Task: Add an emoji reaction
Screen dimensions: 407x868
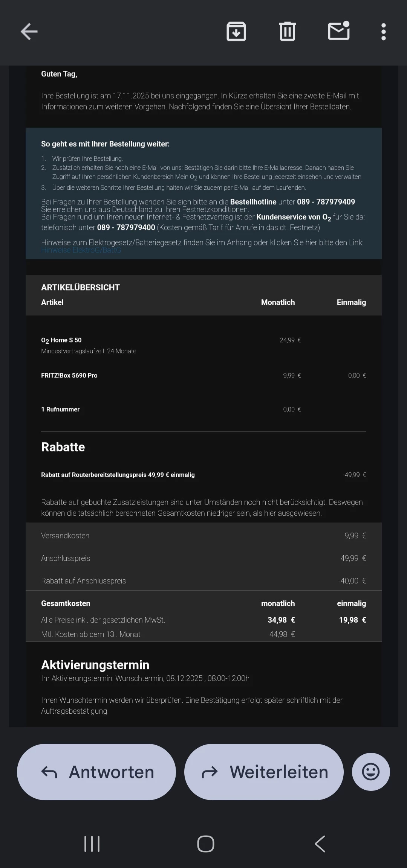Action: [x=370, y=772]
